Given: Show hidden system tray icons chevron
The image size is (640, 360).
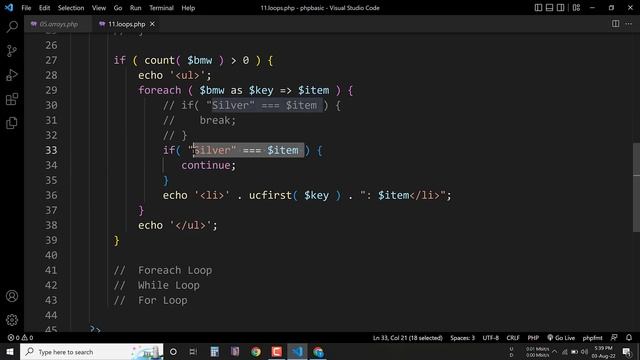Looking at the screenshot, I should click(x=554, y=352).
